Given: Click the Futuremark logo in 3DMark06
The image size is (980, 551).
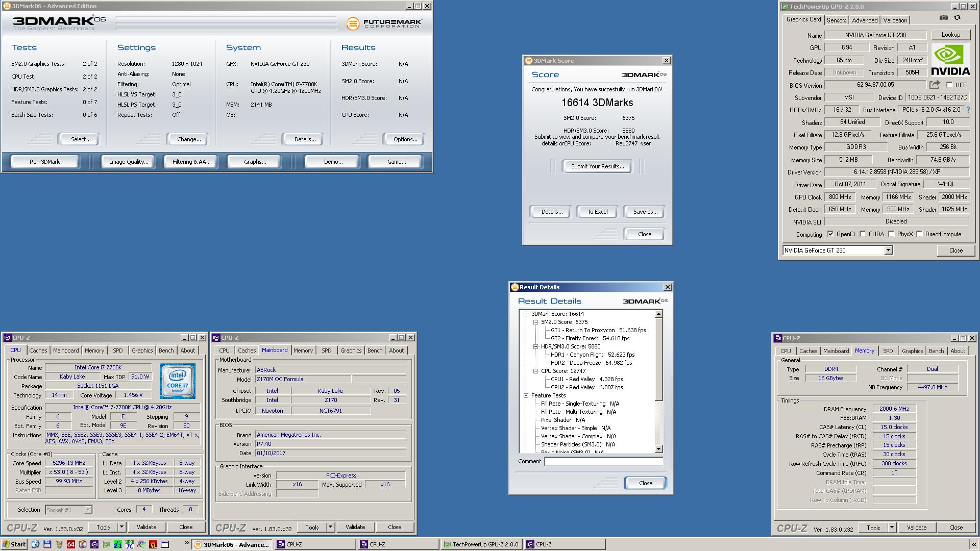Looking at the screenshot, I should point(384,23).
